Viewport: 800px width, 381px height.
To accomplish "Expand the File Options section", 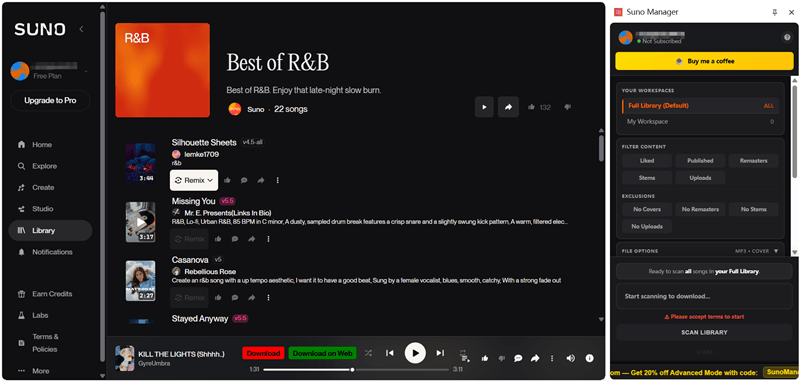I will point(700,251).
